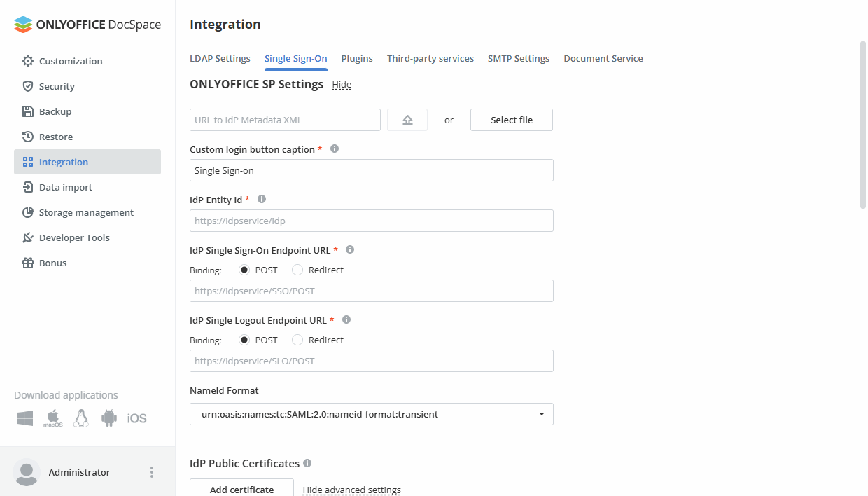Viewport: 868px width, 496px height.
Task: Select POST binding for Single Logout endpoint
Action: click(244, 340)
